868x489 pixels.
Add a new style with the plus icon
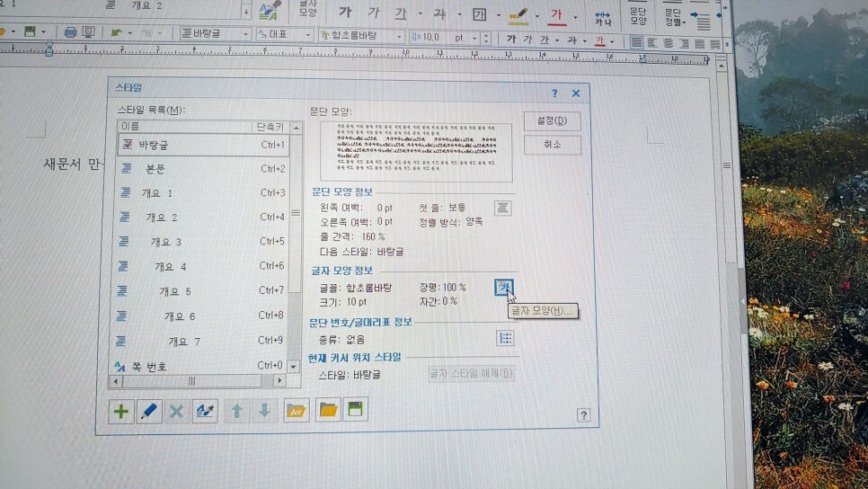pos(120,411)
